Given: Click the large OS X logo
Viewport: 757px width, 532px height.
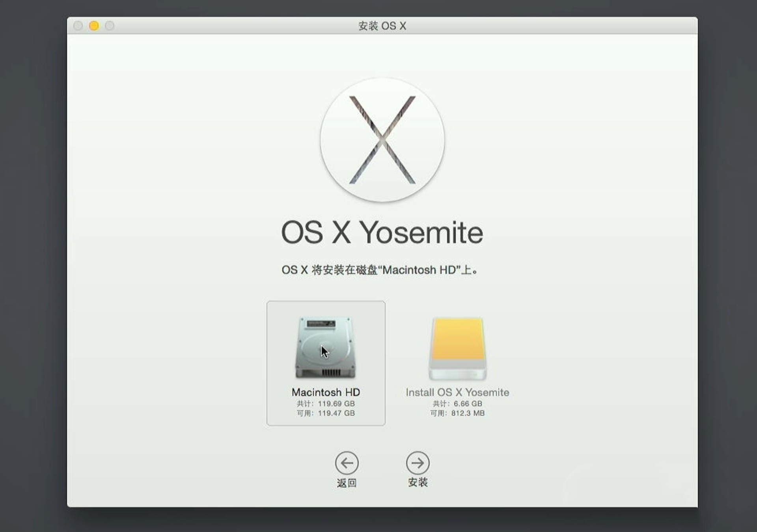Looking at the screenshot, I should click(x=382, y=140).
